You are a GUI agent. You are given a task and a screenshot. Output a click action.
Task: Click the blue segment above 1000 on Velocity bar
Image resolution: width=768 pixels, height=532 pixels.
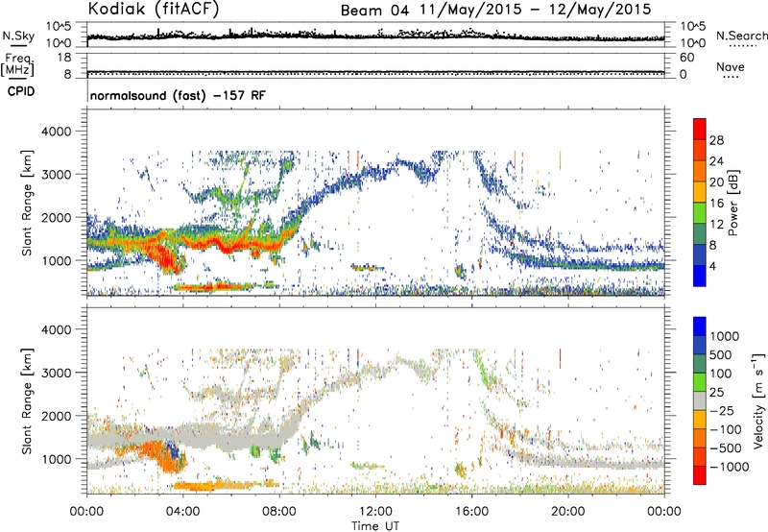point(700,326)
